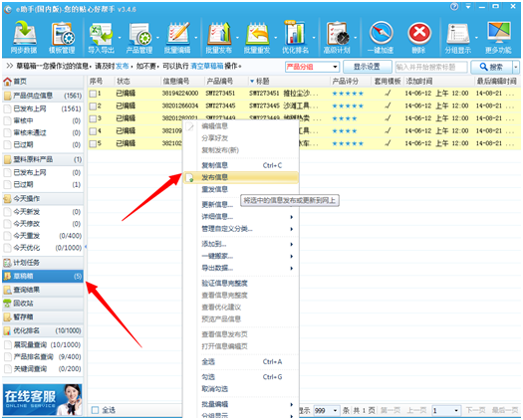
Task: Click the 批量发布 batch publish icon
Action: [219, 37]
